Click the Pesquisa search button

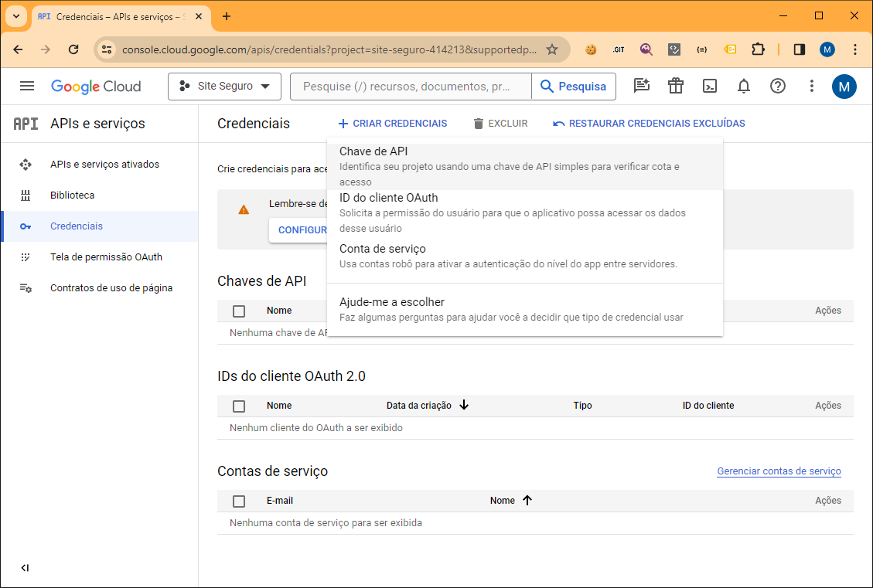(574, 87)
